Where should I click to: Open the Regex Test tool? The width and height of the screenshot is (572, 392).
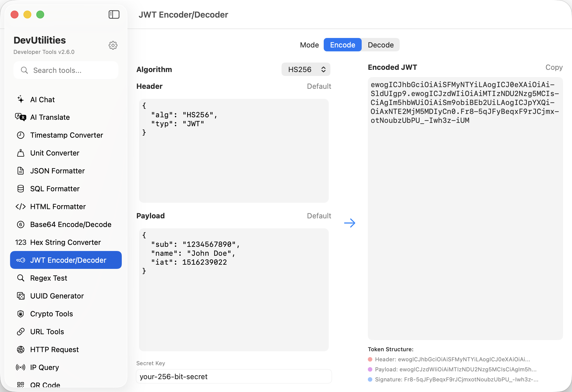(49, 278)
